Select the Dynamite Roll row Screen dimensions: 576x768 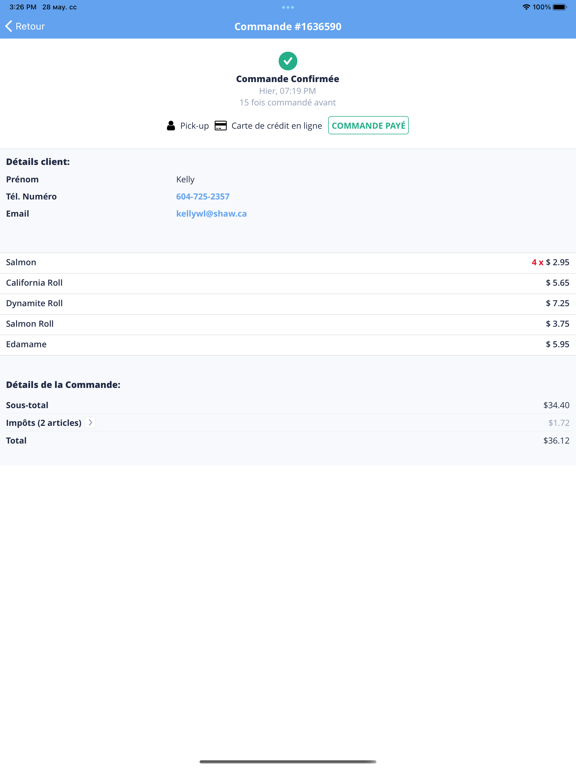[288, 304]
